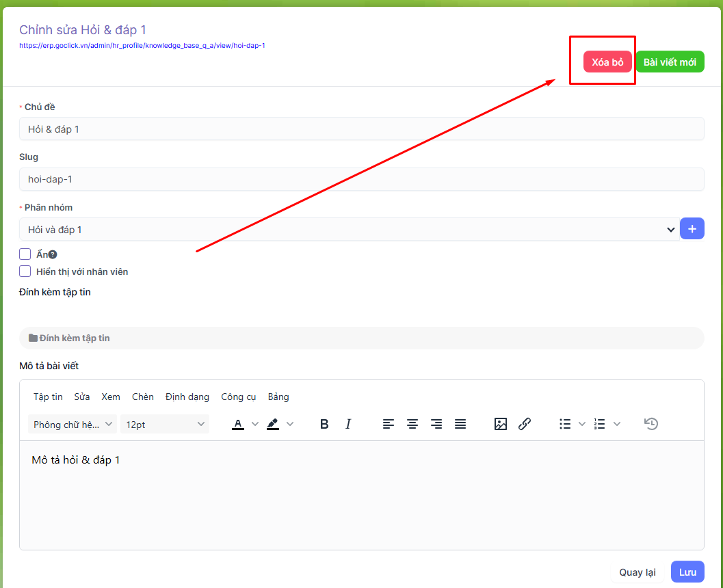Image resolution: width=723 pixels, height=588 pixels.
Task: Check Hiển thị với nhân viên
Action: pos(25,271)
